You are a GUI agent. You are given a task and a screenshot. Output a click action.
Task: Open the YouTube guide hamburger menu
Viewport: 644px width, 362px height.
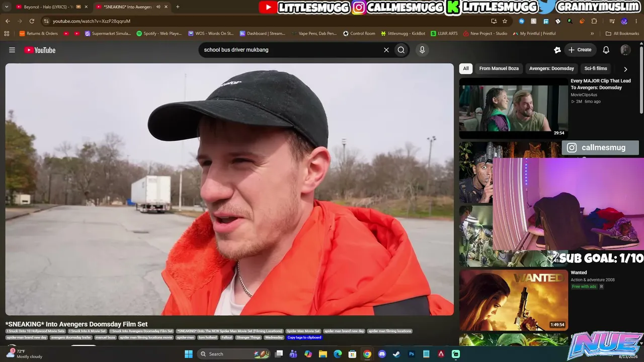[x=12, y=50]
